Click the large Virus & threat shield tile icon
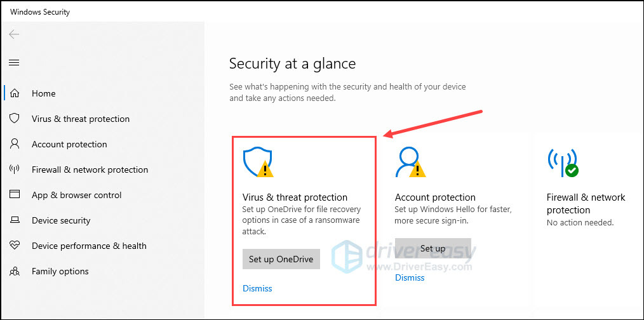This screenshot has height=320, width=644. coord(258,163)
